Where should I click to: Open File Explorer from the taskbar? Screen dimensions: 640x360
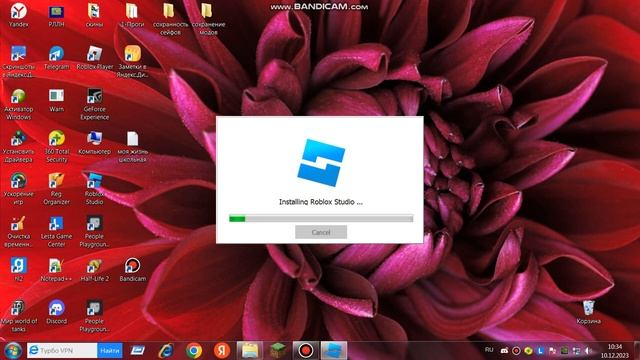pyautogui.click(x=250, y=351)
